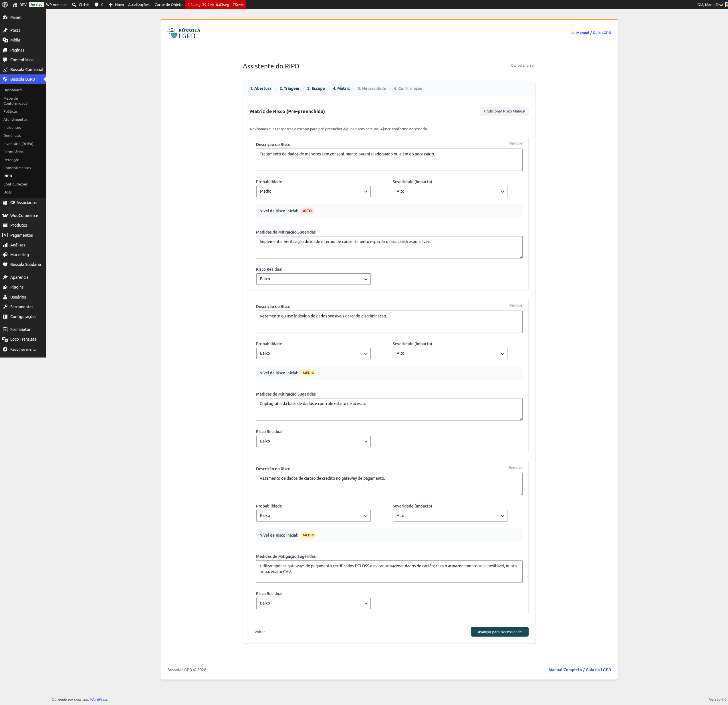Edit the menores risk description field
The height and width of the screenshot is (705, 728).
[x=389, y=160]
